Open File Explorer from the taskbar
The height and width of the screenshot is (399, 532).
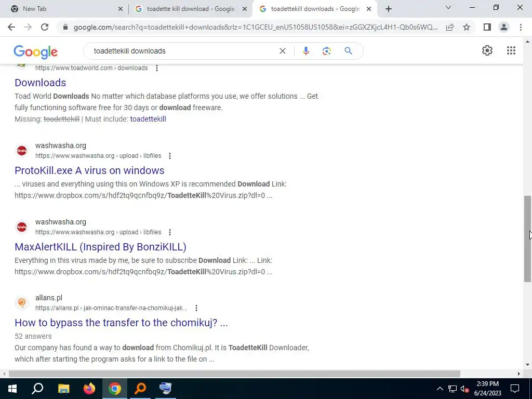63,389
